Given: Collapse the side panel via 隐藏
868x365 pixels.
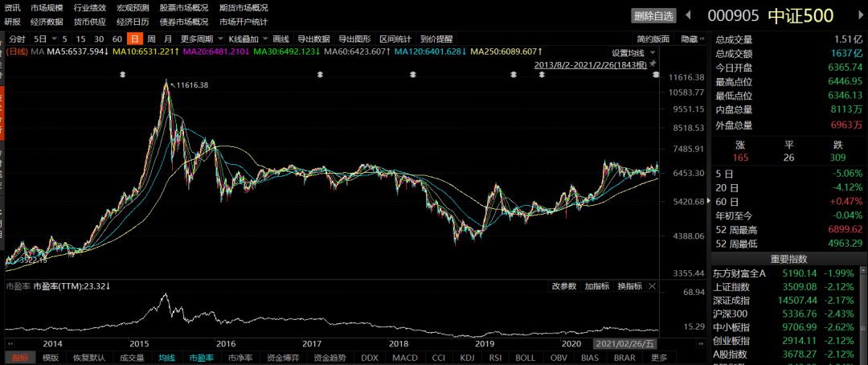Looking at the screenshot, I should coord(693,39).
